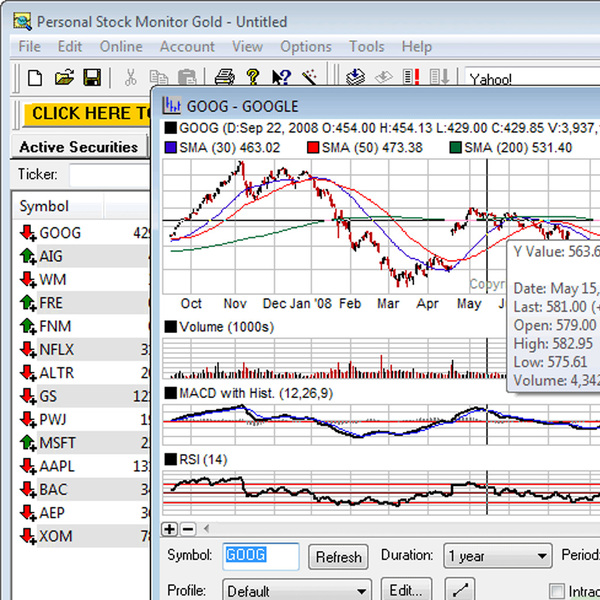Viewport: 600px width, 600px height.
Task: Save using the floppy disk icon
Action: pos(92,77)
